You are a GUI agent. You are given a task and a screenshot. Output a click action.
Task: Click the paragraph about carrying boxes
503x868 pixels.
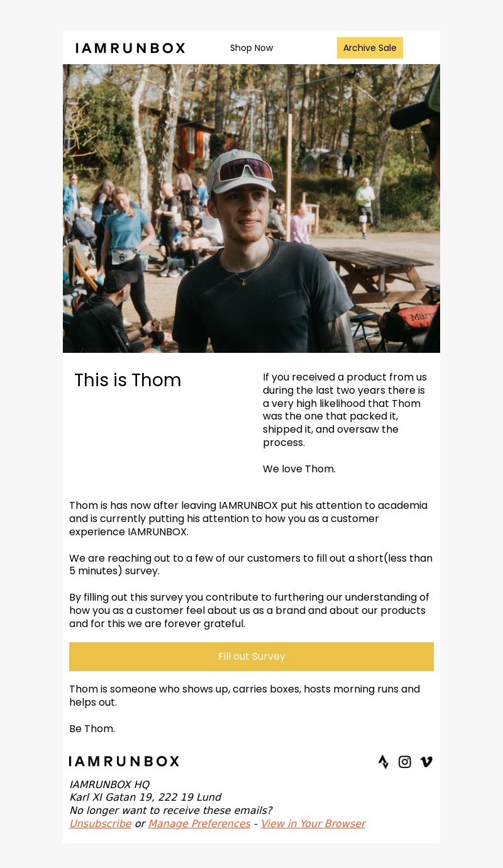click(245, 695)
